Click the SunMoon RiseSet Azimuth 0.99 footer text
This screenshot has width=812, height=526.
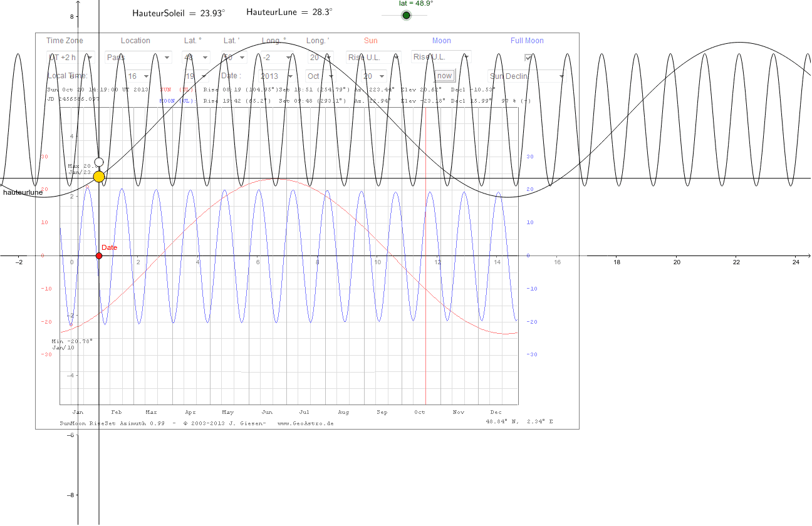112,423
